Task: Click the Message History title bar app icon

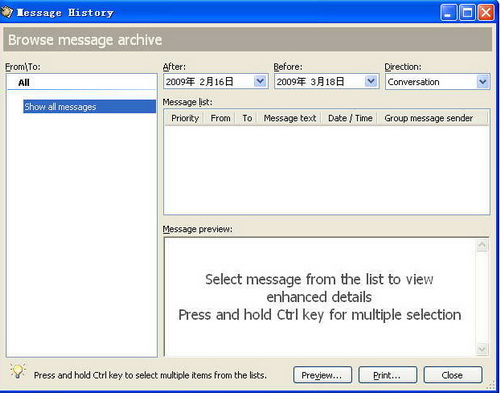Action: click(7, 12)
